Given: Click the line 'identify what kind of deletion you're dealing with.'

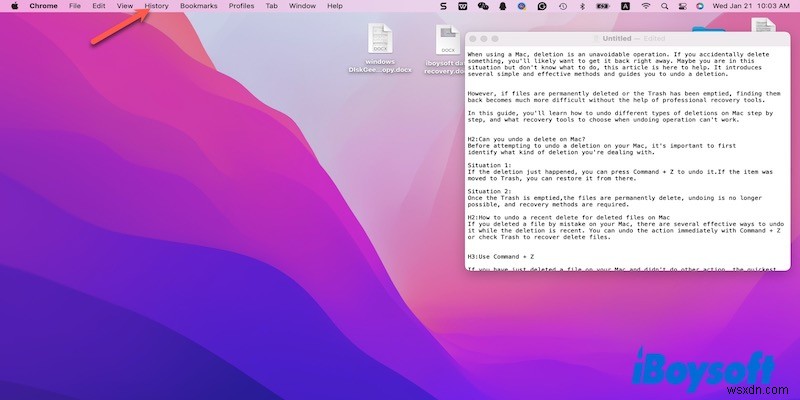Looking at the screenshot, I should point(561,153).
